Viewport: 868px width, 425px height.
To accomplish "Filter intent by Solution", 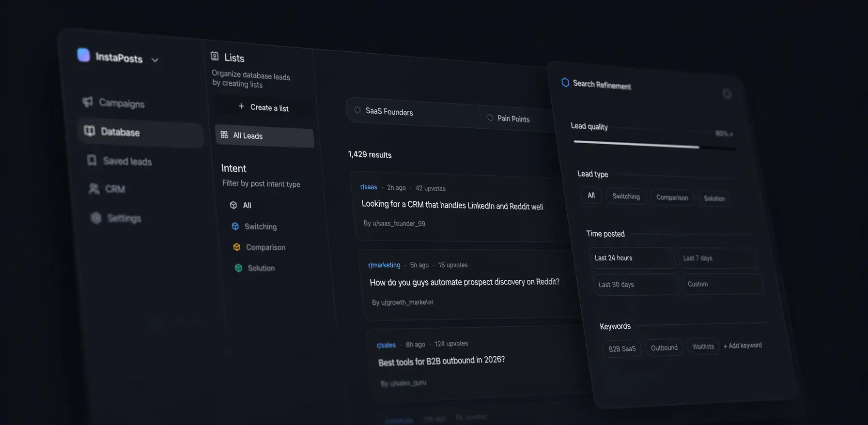I will [261, 268].
